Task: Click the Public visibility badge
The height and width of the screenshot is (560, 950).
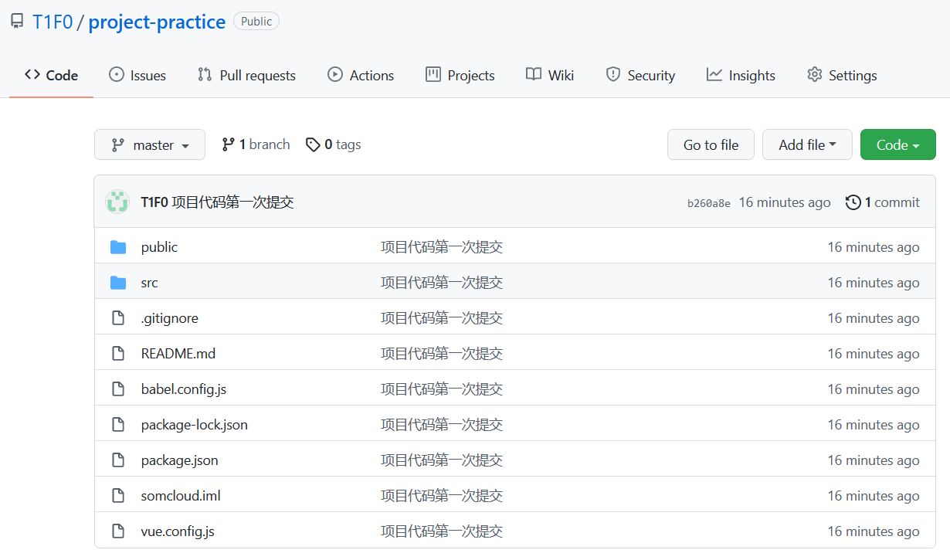Action: pos(256,22)
